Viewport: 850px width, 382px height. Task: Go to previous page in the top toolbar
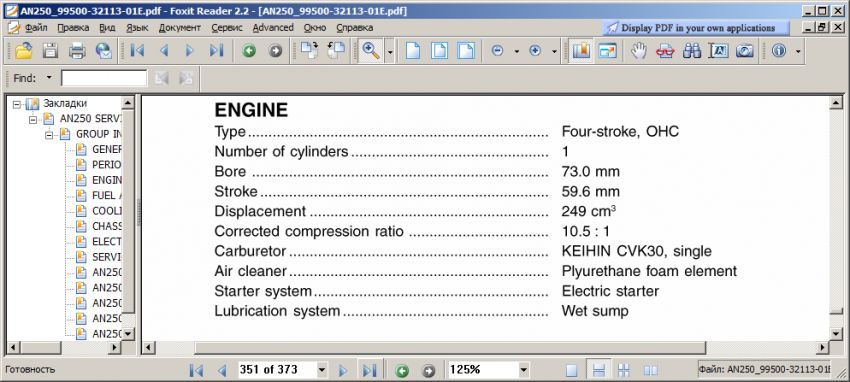[x=164, y=51]
